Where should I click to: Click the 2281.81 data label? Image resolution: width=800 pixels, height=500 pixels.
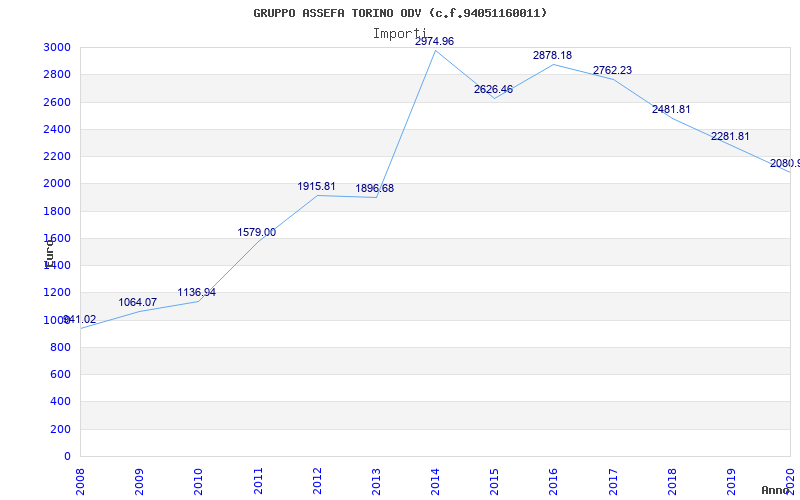pyautogui.click(x=730, y=137)
